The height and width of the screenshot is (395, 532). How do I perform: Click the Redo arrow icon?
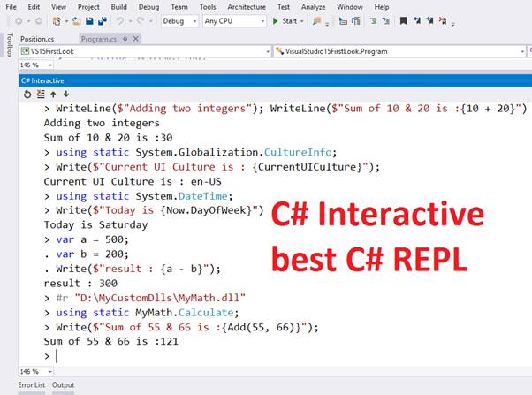[141, 21]
